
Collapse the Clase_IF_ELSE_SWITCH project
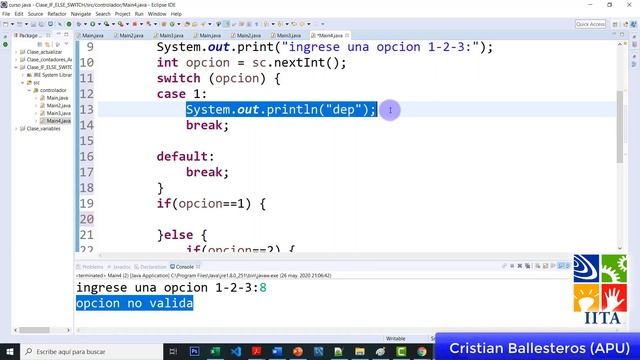coord(16,67)
